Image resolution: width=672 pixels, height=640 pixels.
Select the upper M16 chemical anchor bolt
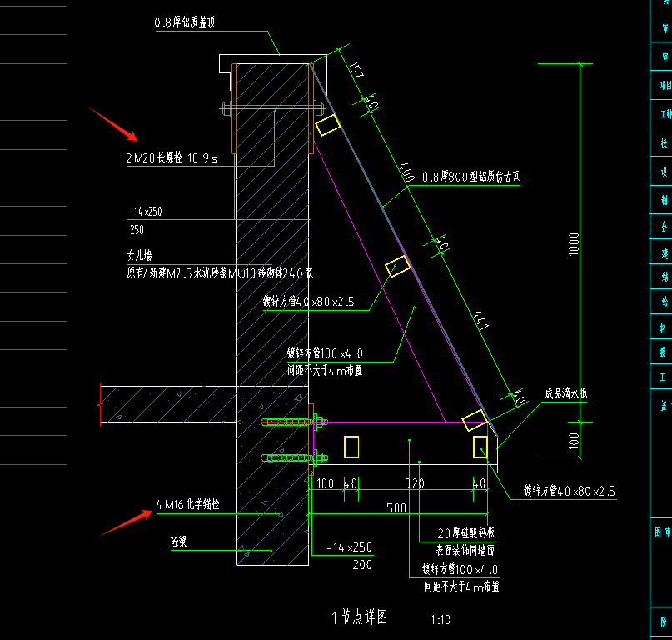295,422
